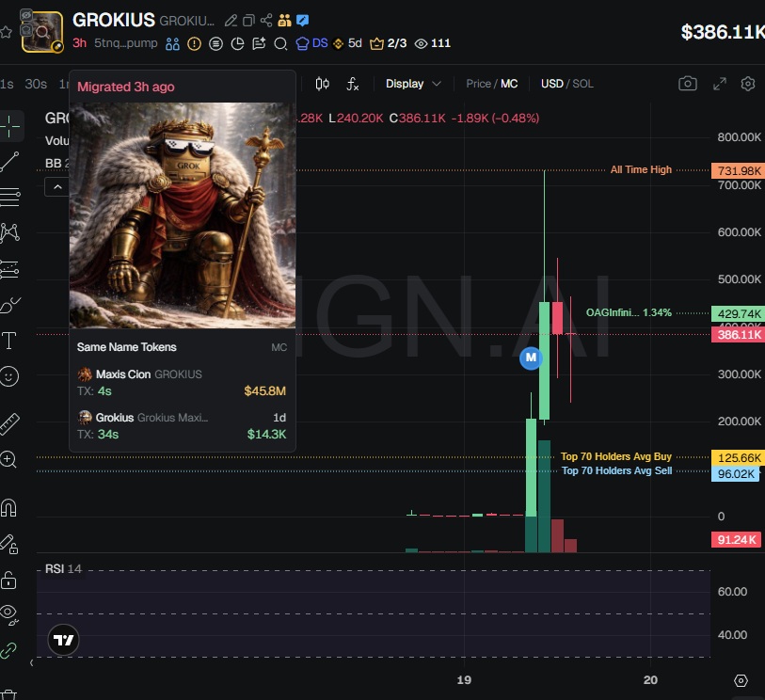Image resolution: width=765 pixels, height=700 pixels.
Task: Select the brush drawing tool
Action: tap(9, 305)
